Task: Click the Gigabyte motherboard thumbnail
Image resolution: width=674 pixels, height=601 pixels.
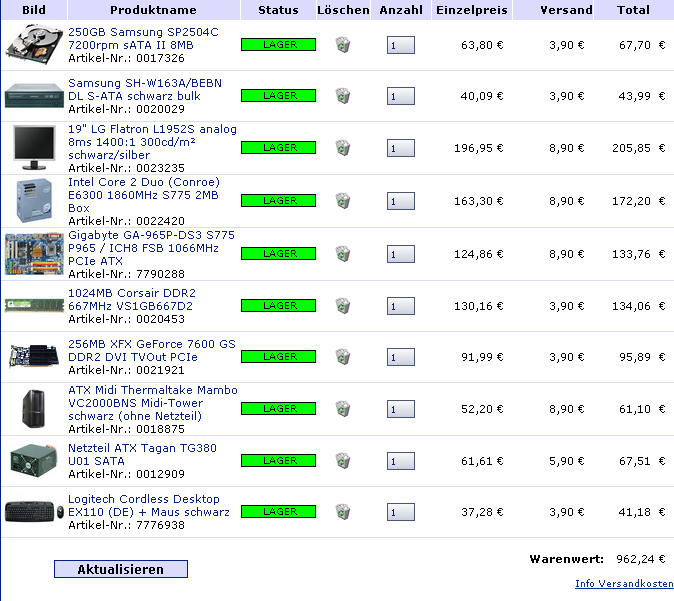Action: tap(34, 254)
